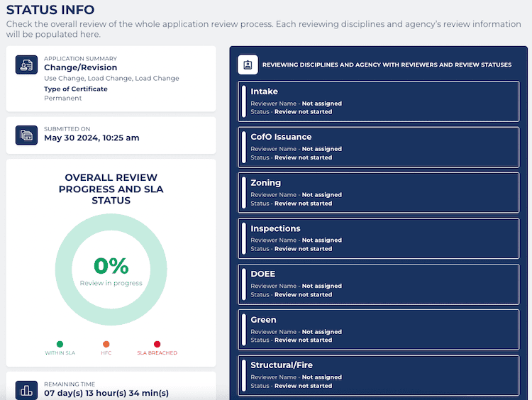Select the Zoning discipline card
The width and height of the screenshot is (532, 400).
pyautogui.click(x=378, y=192)
